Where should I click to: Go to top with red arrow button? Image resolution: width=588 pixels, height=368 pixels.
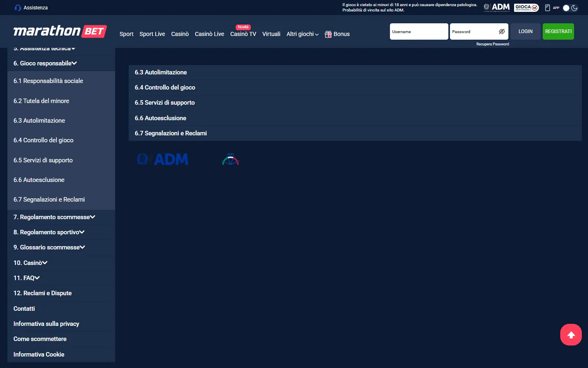point(571,334)
